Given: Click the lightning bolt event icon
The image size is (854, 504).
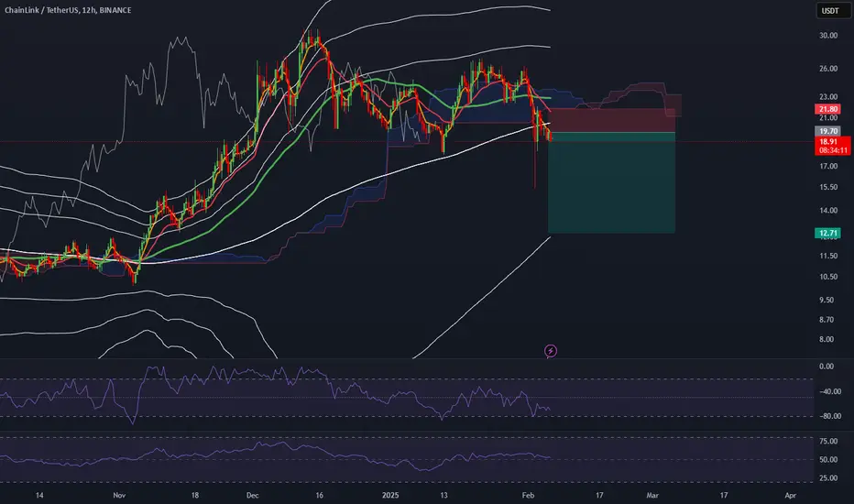Looking at the screenshot, I should 551,351.
